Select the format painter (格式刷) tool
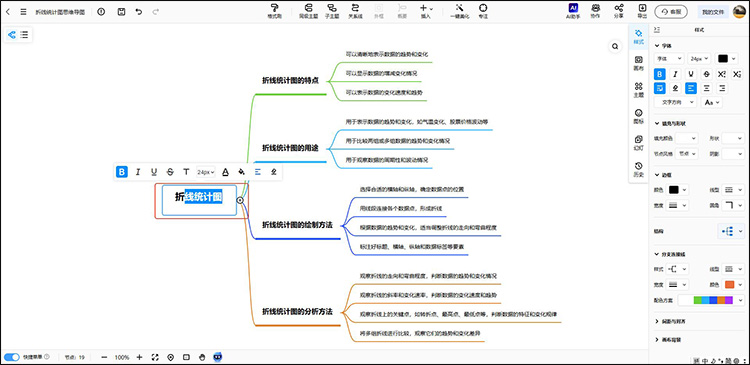The height and width of the screenshot is (365, 750). pyautogui.click(x=274, y=11)
